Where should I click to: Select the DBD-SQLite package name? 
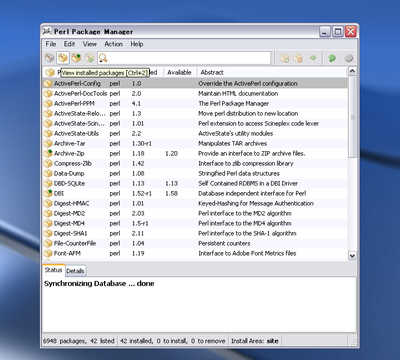coord(69,183)
